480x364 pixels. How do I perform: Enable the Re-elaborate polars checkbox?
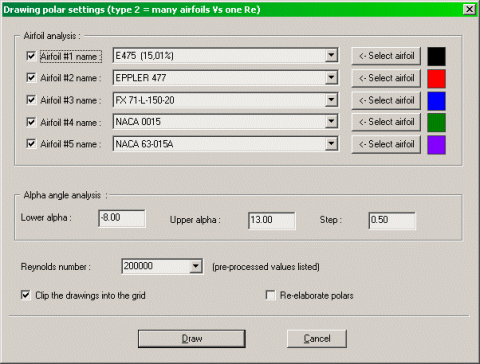[x=270, y=295]
